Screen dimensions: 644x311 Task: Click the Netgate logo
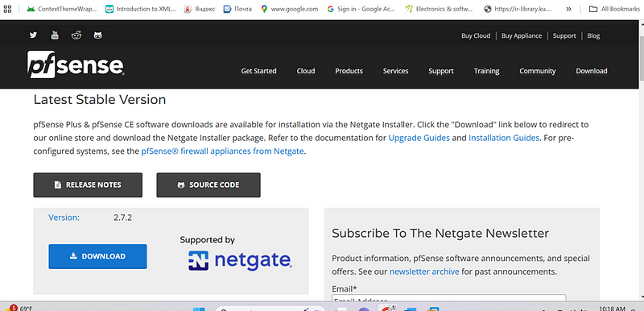(x=240, y=260)
